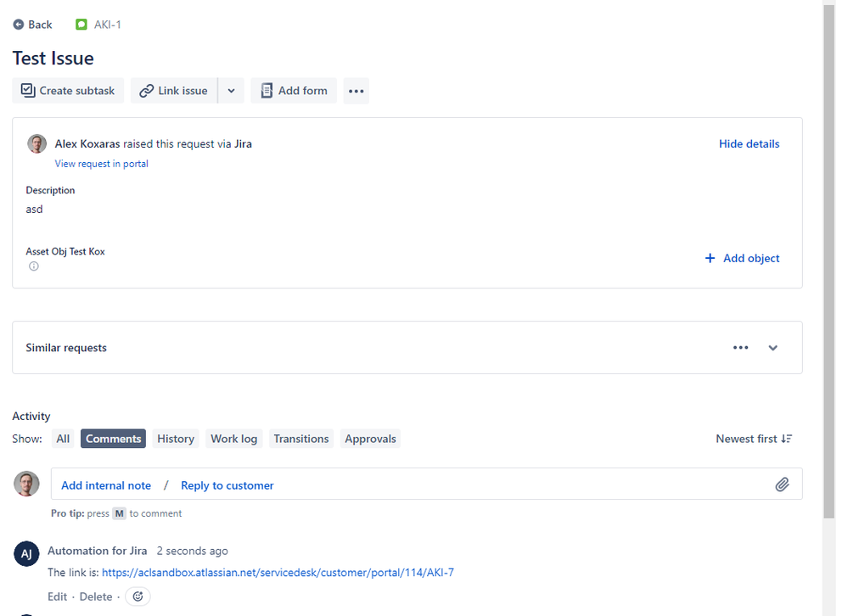Switch to the Work log tab
Viewport: 848px width, 616px height.
point(234,439)
